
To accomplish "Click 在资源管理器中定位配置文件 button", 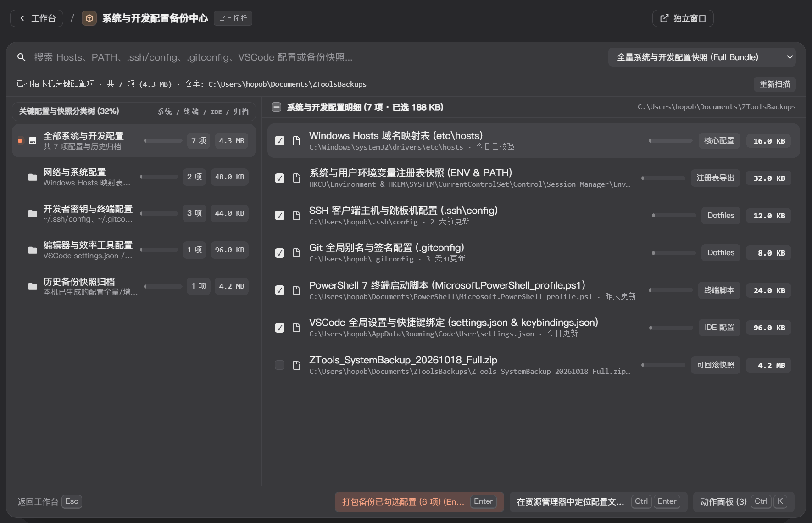I will 598,502.
